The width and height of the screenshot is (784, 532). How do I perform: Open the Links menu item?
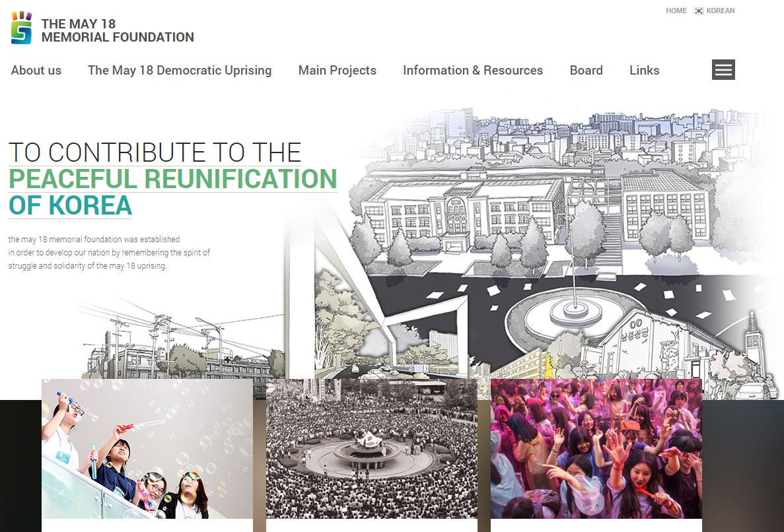pos(644,71)
